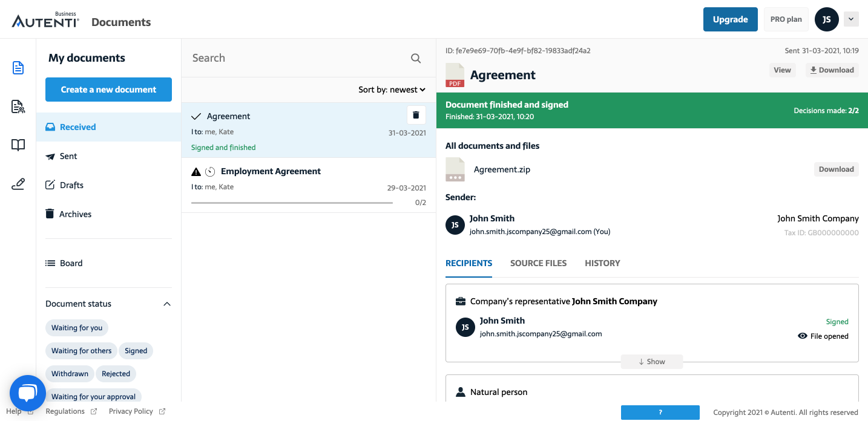Open the Privacy Policy link
This screenshot has height=421, width=868.
click(137, 411)
